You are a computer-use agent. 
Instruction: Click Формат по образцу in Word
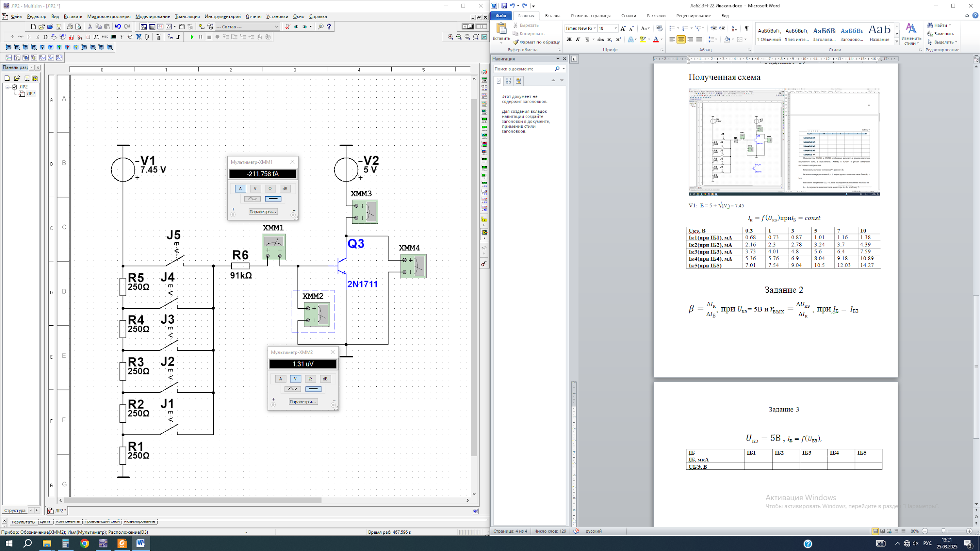[x=536, y=42]
